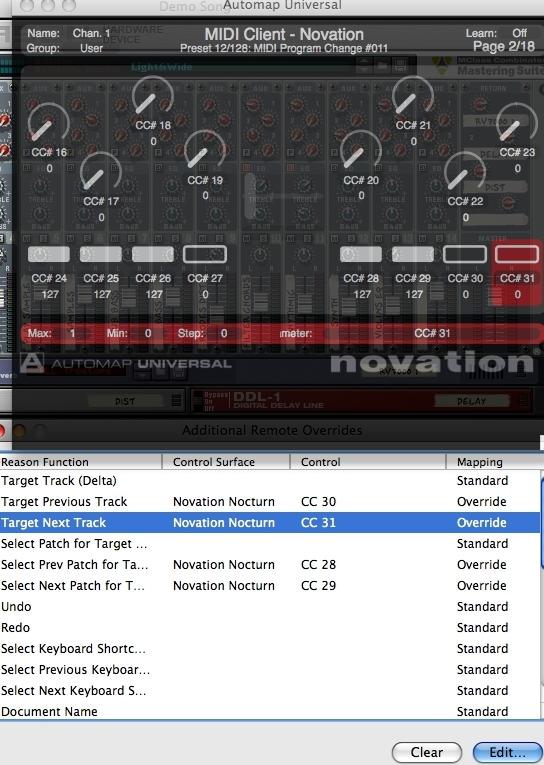Viewport: 544px width, 765px height.
Task: Sort by Mapping column header
Action: 493,462
